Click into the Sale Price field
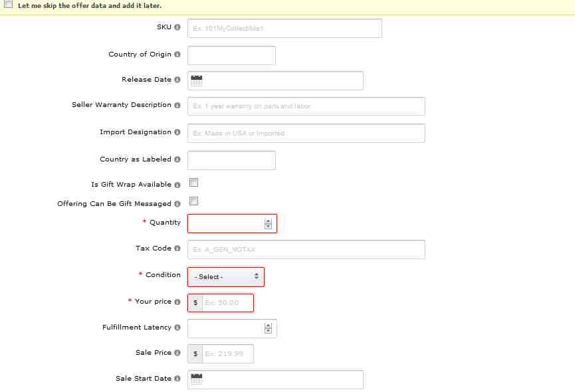The image size is (575, 392). (227, 354)
